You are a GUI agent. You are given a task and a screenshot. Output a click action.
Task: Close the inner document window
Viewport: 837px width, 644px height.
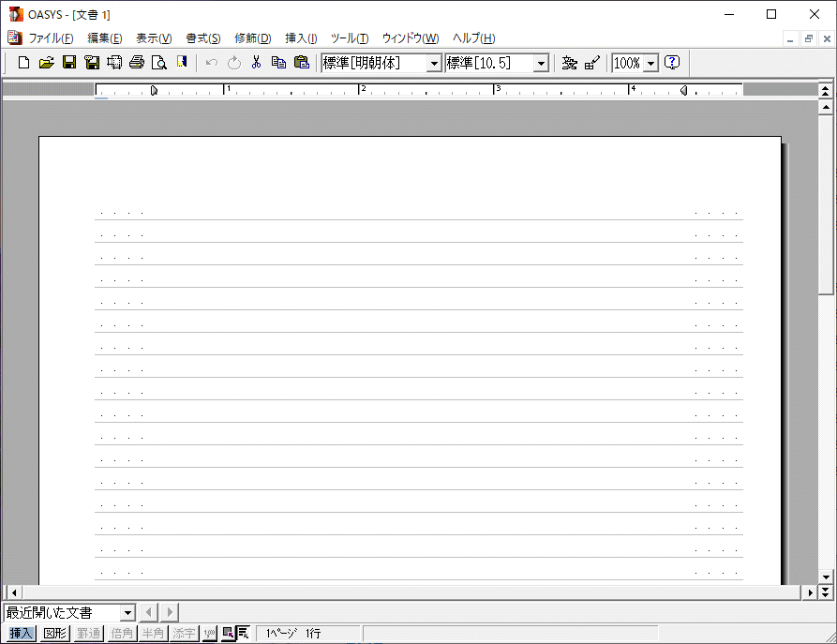tap(827, 38)
